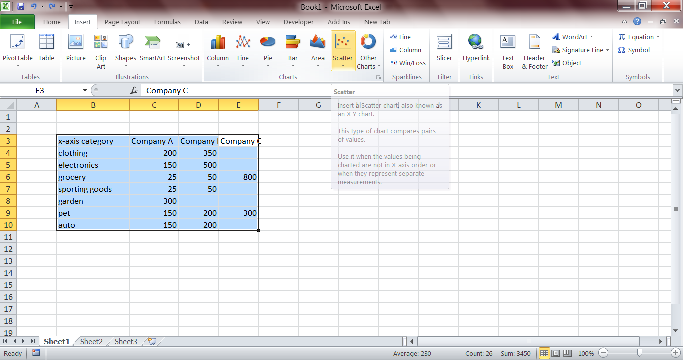Insert a PivotTable

click(17, 51)
